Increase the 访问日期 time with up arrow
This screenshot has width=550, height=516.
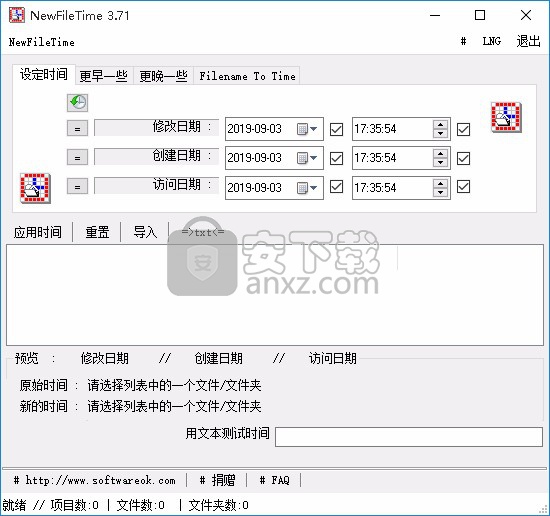point(440,183)
